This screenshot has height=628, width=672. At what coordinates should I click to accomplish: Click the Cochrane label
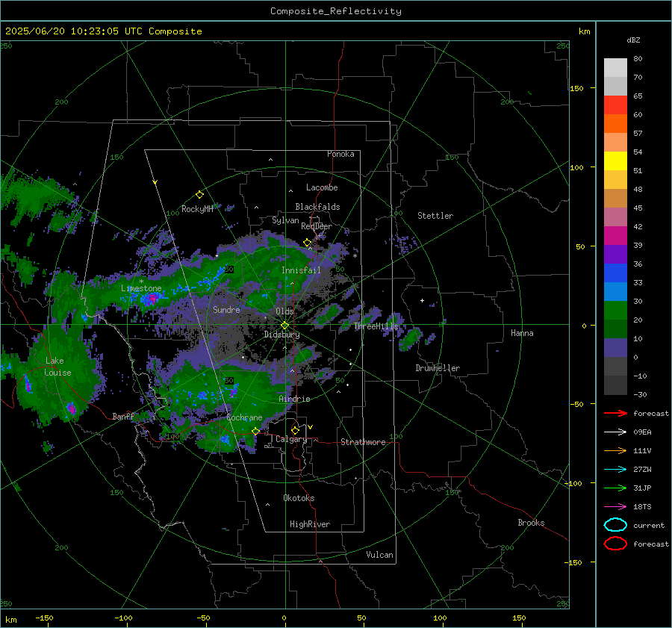(244, 417)
